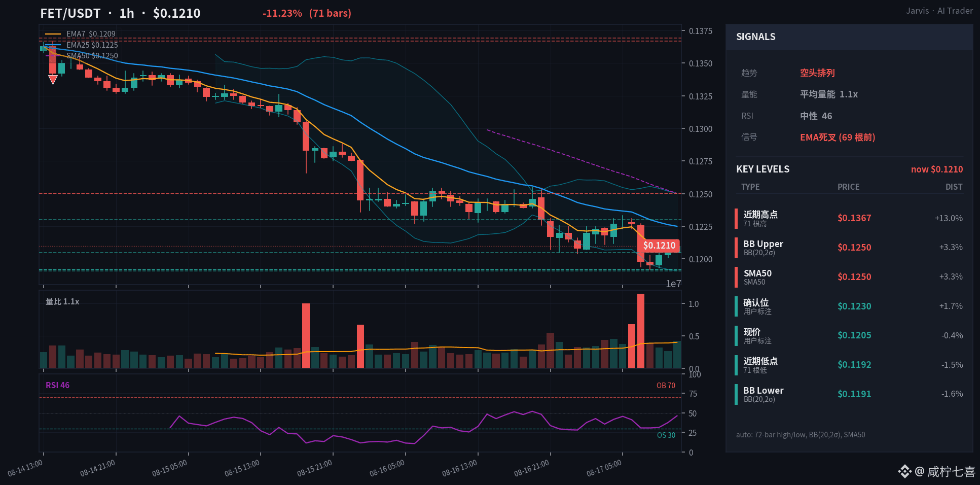Click the -1.5% distance value
Screen dimensions: 980x485
click(x=952, y=365)
